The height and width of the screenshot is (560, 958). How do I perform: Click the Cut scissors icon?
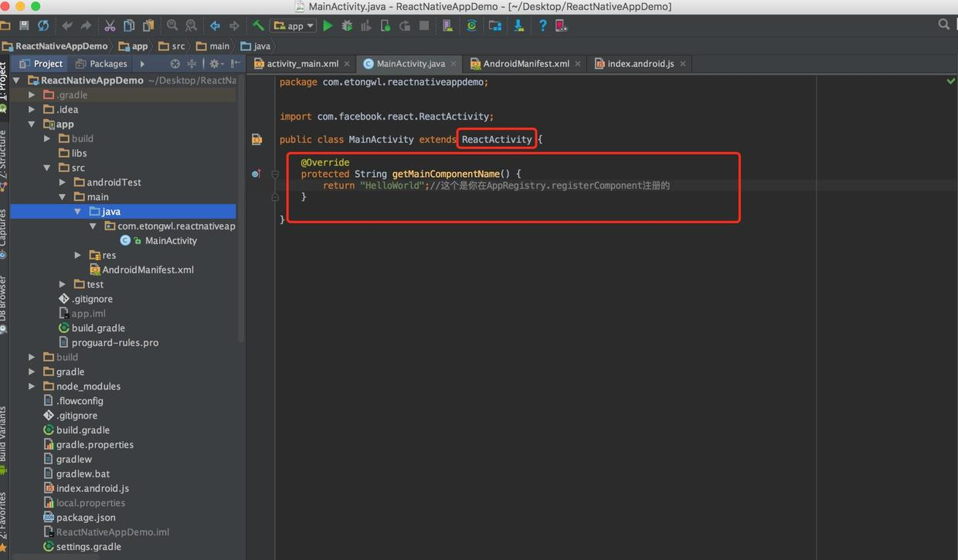[x=110, y=25]
